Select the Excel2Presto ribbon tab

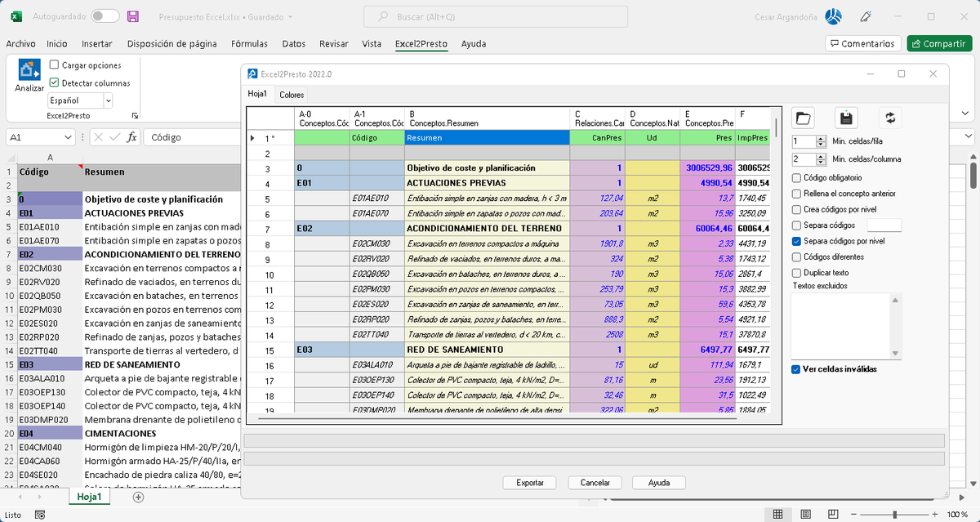[421, 44]
